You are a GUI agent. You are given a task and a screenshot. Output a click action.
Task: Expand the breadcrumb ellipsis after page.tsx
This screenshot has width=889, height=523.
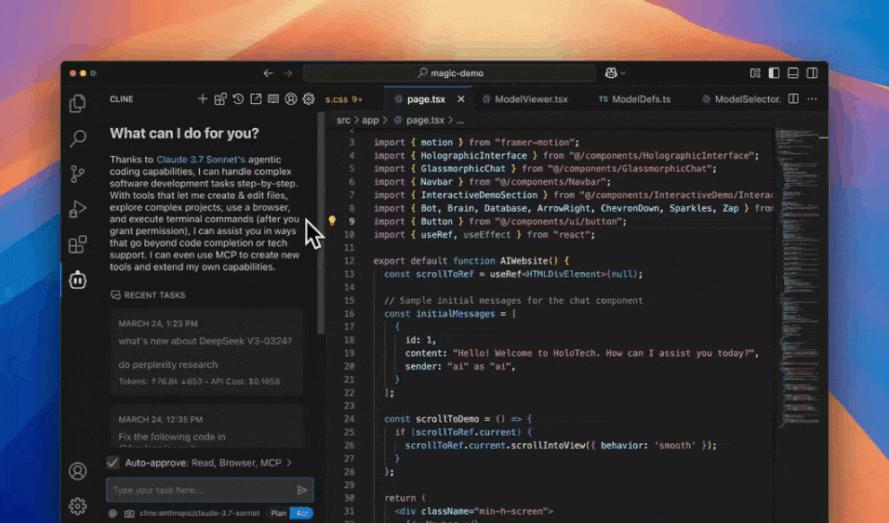click(460, 120)
